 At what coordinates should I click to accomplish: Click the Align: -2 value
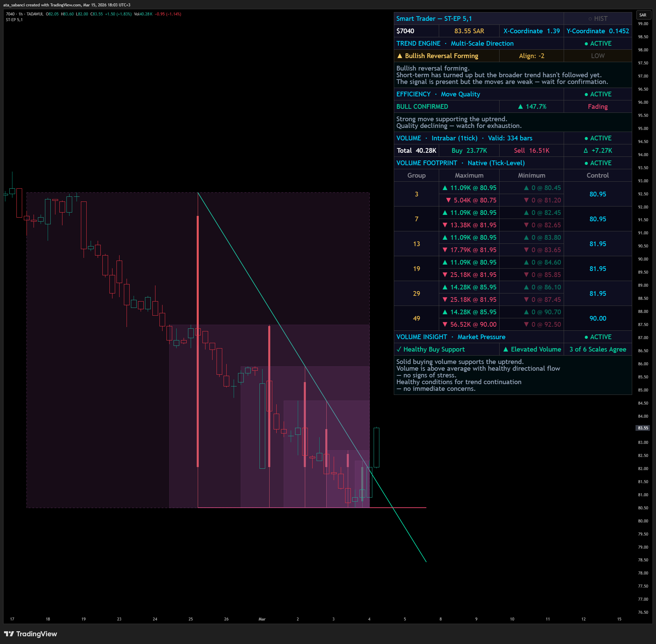click(x=531, y=56)
